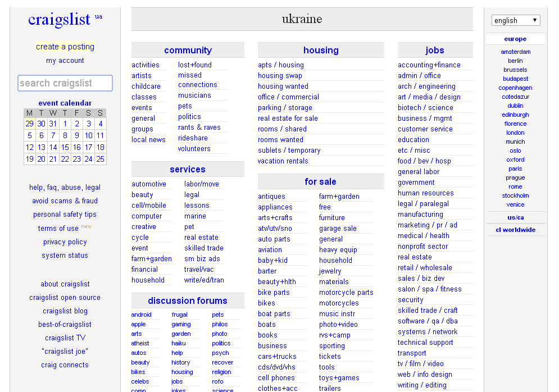The height and width of the screenshot is (392, 559).
Task: Open rideshare listings
Action: (193, 138)
